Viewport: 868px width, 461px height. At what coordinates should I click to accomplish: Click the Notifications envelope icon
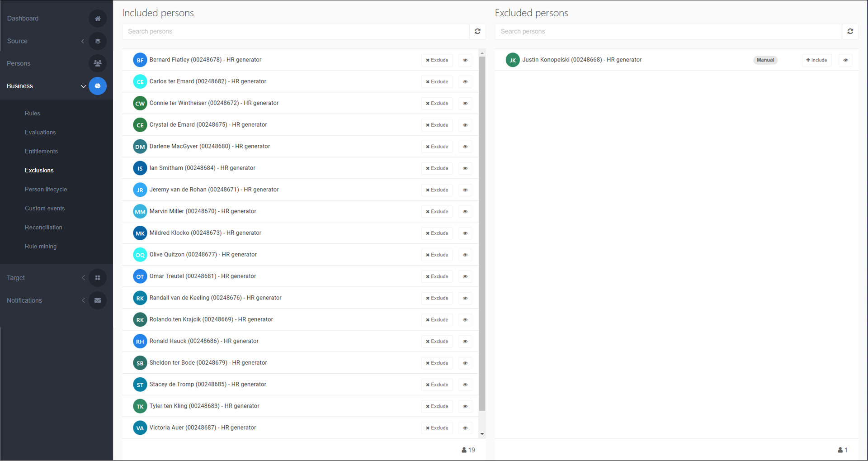[98, 300]
